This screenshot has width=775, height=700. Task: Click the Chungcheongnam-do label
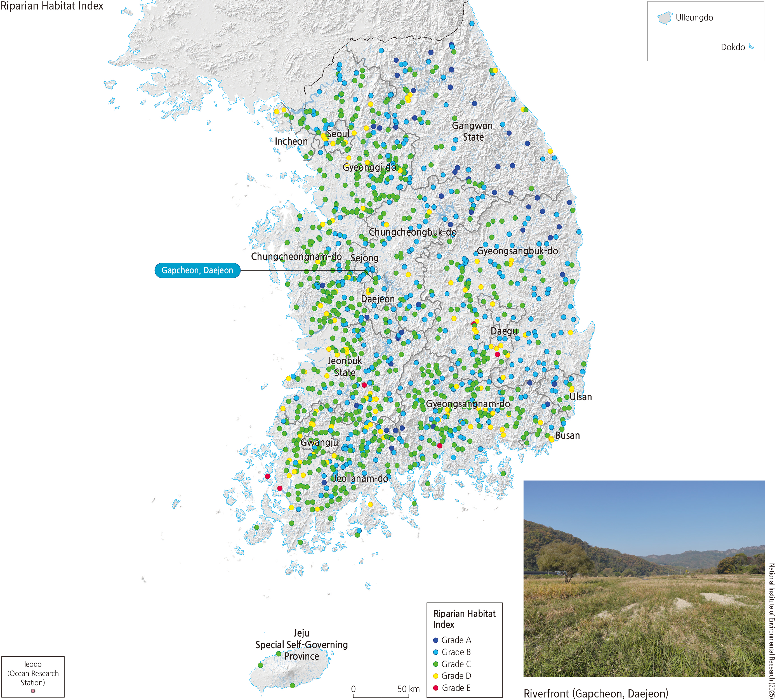pyautogui.click(x=296, y=256)
